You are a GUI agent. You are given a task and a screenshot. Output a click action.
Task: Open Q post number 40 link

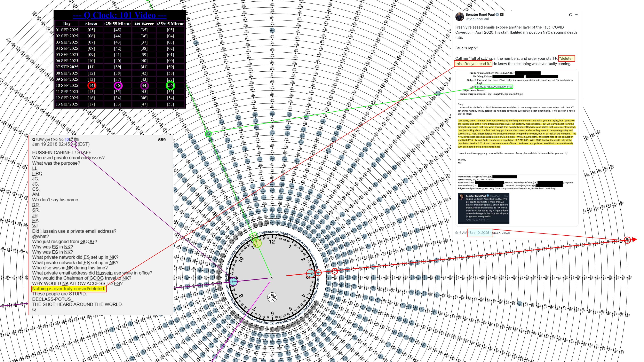click(x=66, y=140)
